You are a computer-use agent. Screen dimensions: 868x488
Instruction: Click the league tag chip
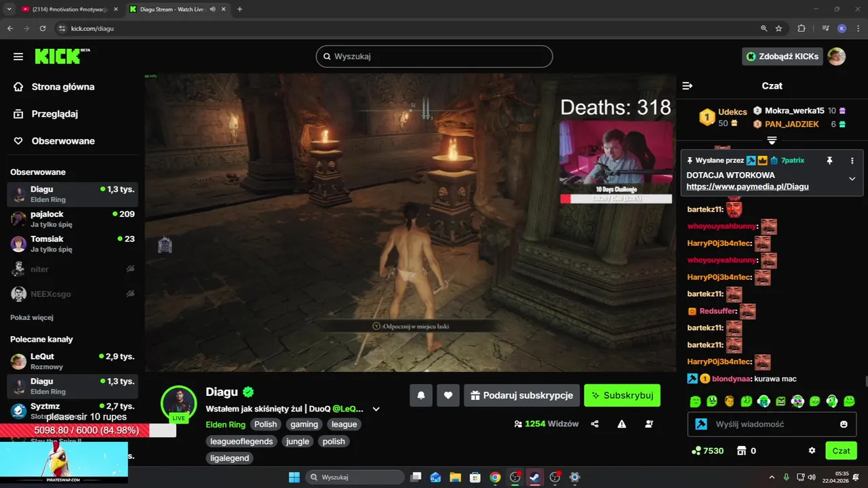(x=344, y=424)
